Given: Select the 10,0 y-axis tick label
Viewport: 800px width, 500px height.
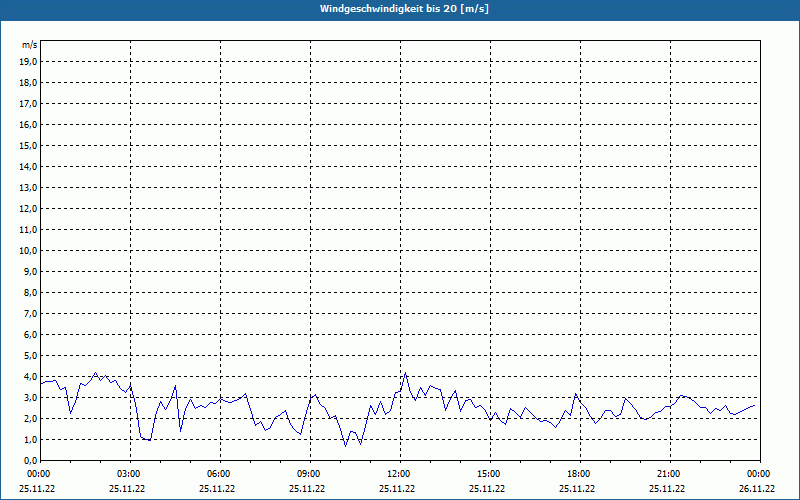Looking at the screenshot, I should [x=28, y=250].
